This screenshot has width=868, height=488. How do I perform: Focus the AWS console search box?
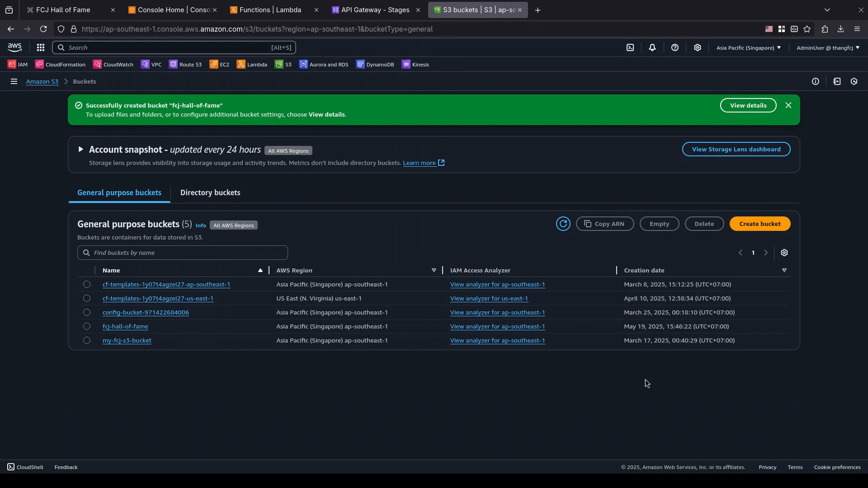[174, 47]
